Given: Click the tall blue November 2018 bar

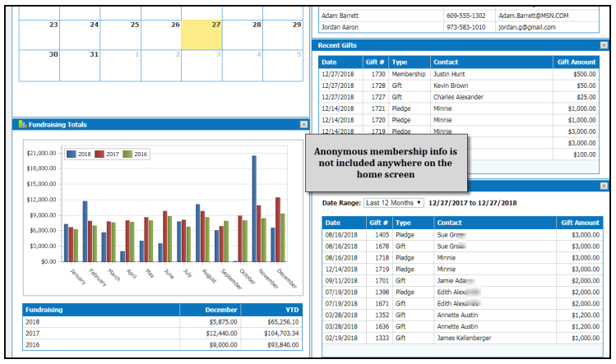Looking at the screenshot, I should click(254, 209).
